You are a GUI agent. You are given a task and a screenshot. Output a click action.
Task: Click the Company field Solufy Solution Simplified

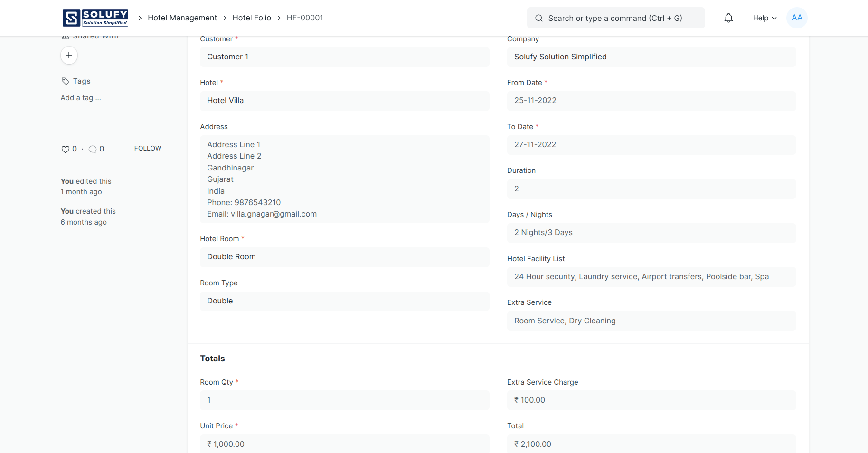click(x=651, y=57)
